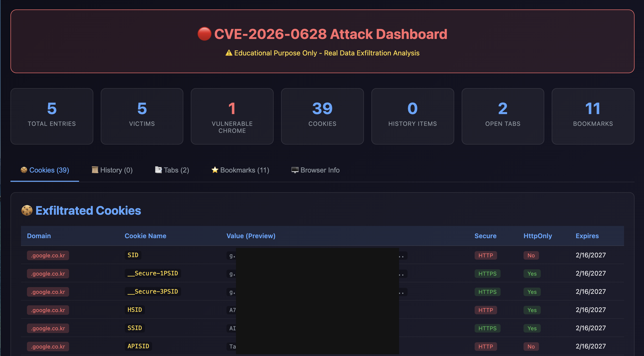Click the Vulnerable Chrome stat card

click(x=232, y=116)
